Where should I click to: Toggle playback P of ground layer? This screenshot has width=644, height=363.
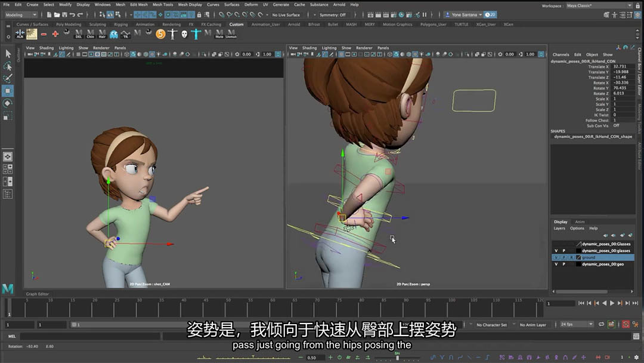(563, 257)
